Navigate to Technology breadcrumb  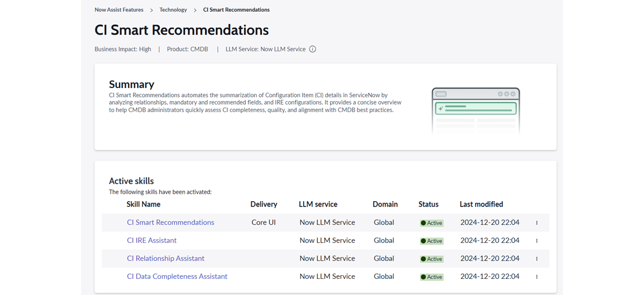(x=173, y=10)
